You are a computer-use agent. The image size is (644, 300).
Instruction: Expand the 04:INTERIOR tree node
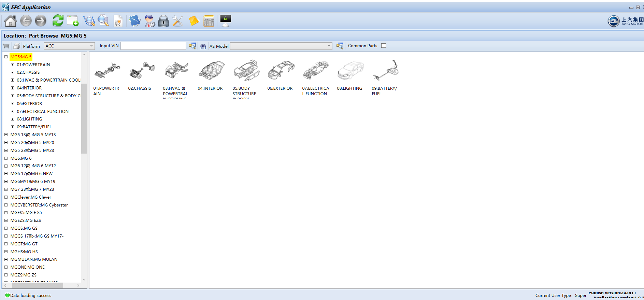point(12,88)
